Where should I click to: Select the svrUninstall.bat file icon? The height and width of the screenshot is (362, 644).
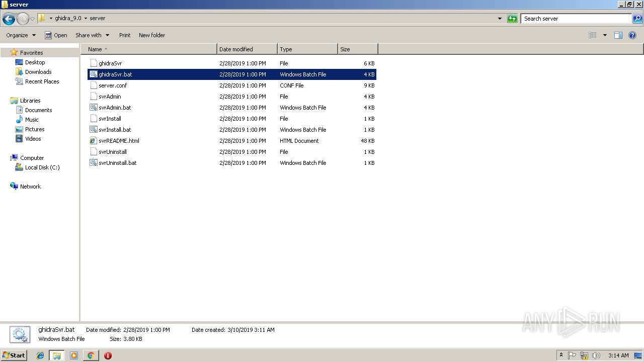[93, 163]
